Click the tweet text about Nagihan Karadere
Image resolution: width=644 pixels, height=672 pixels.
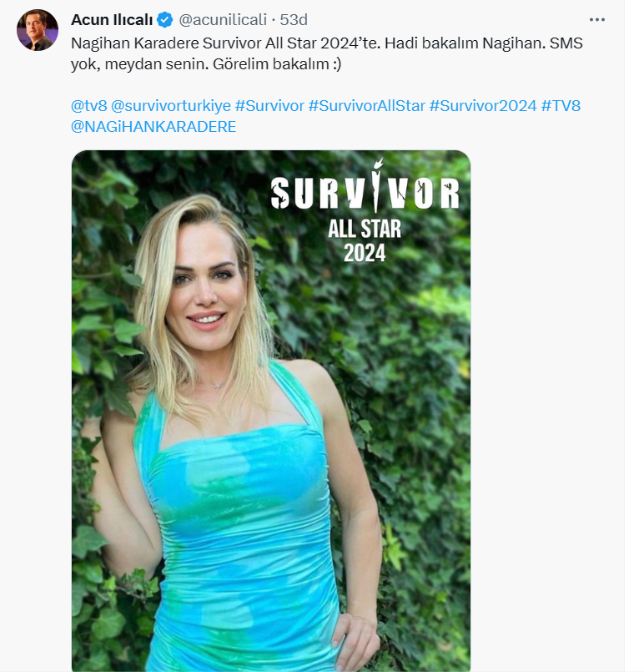[x=327, y=53]
